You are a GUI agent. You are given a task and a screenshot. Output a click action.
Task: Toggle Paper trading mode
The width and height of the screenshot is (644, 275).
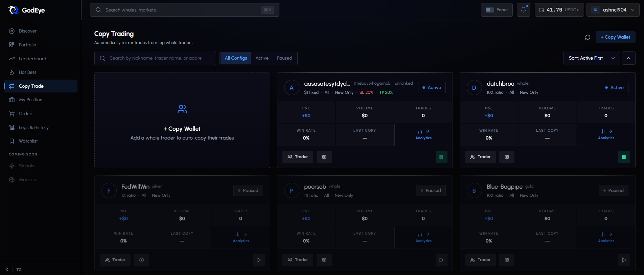pos(497,10)
